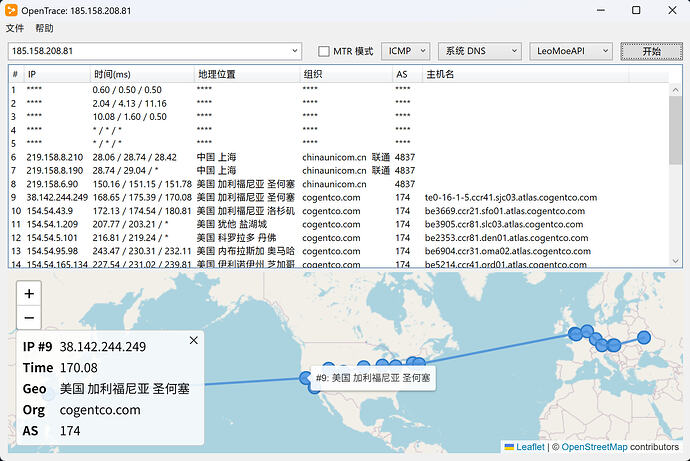The width and height of the screenshot is (690, 461).
Task: Click the time cell 10.08 / 1.60 / 0.50
Action: pos(129,117)
